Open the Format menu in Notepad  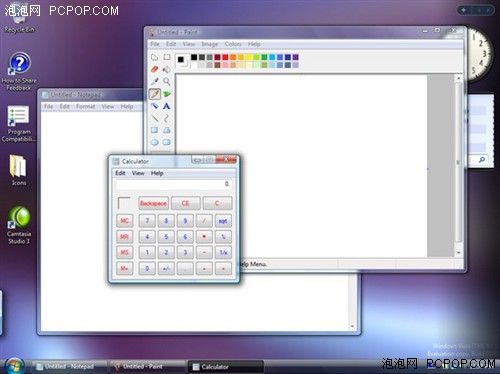pos(86,106)
